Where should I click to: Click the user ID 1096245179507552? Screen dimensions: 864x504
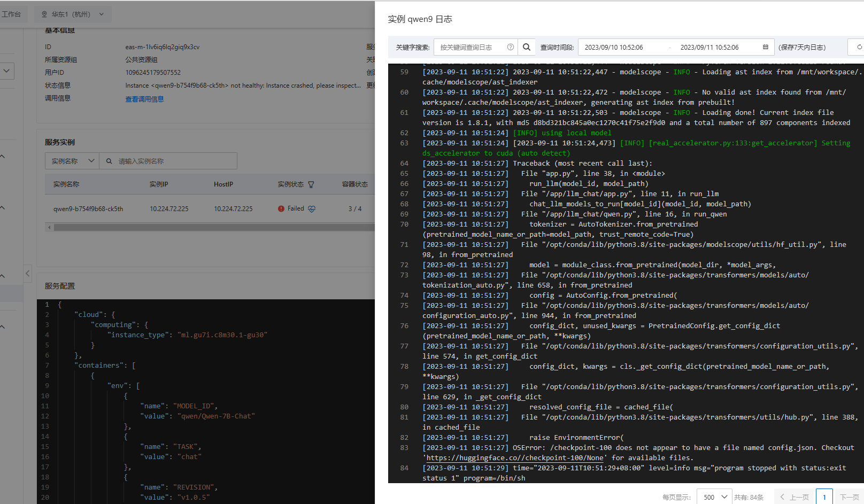(153, 73)
